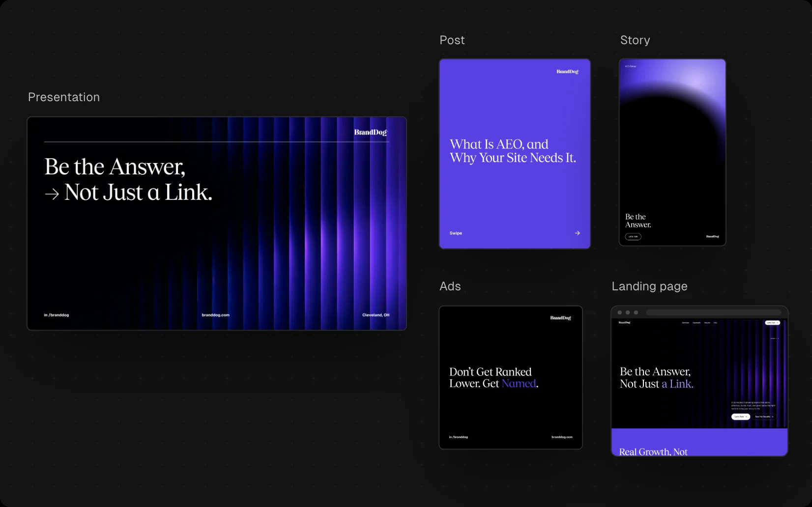Viewport: 812px width, 507px height.
Task: Click the address bar in the Landing page browser mockup
Action: [x=714, y=312]
